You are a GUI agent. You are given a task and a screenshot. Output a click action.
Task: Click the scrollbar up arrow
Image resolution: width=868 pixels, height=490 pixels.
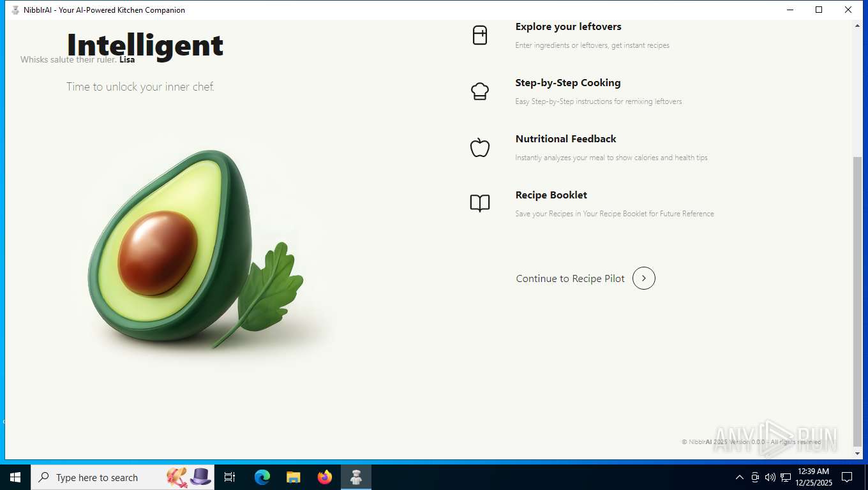pyautogui.click(x=857, y=24)
